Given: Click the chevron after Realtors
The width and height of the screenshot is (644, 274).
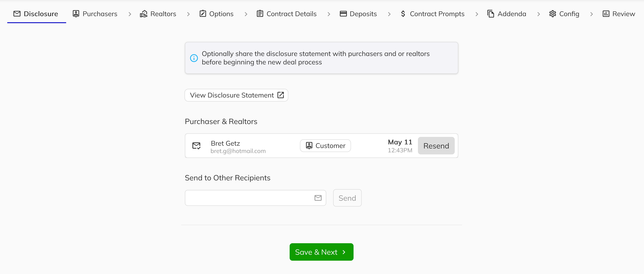Looking at the screenshot, I should click(x=188, y=14).
